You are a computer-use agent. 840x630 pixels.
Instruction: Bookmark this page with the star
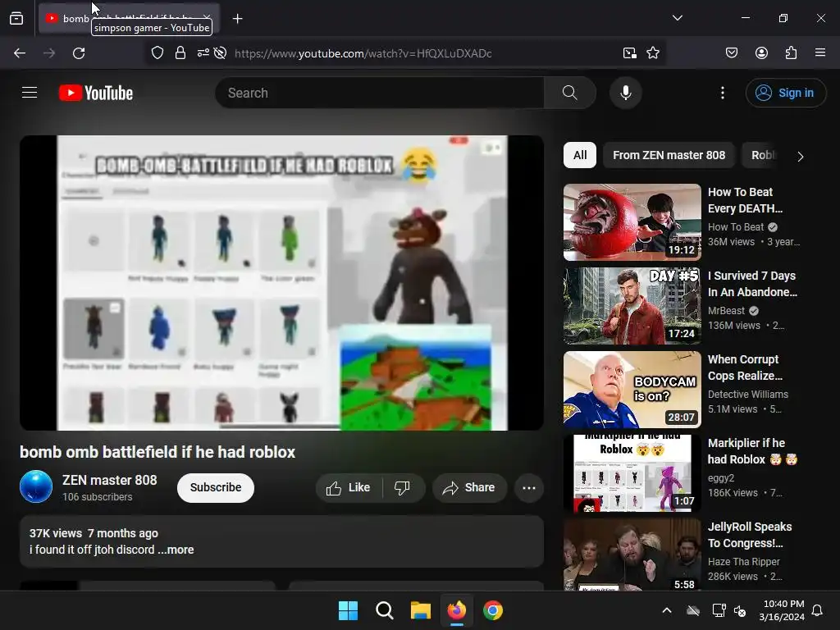pyautogui.click(x=652, y=53)
